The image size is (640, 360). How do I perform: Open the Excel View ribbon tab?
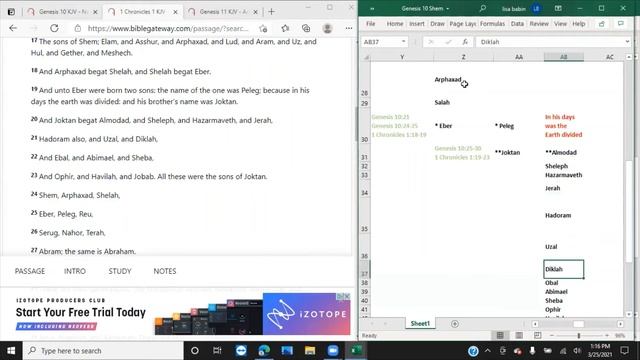(560, 24)
